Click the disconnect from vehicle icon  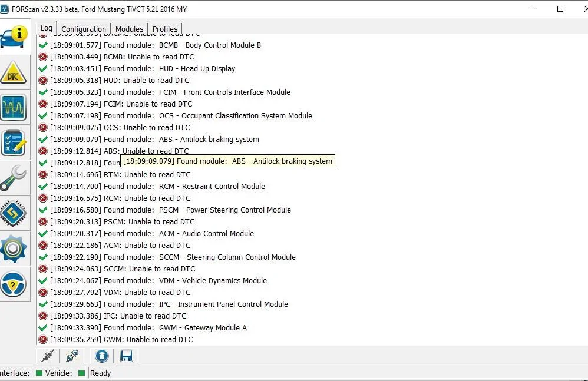[x=72, y=356]
